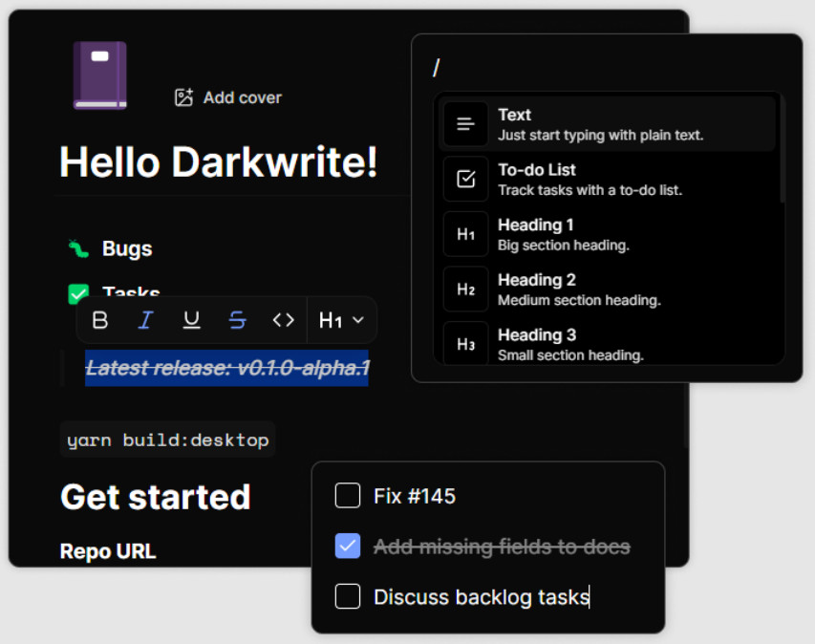815x644 pixels.
Task: Select Text from the slash menu
Action: [607, 123]
